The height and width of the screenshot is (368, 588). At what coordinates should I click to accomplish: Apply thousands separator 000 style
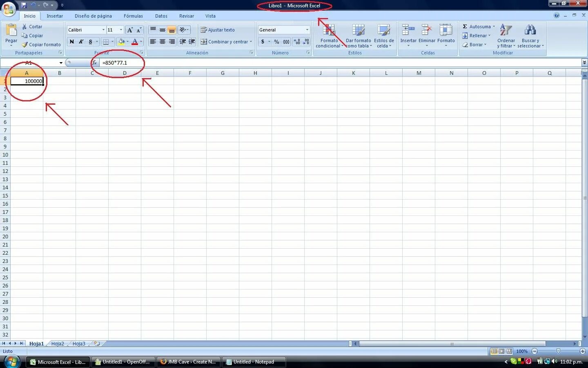[286, 42]
